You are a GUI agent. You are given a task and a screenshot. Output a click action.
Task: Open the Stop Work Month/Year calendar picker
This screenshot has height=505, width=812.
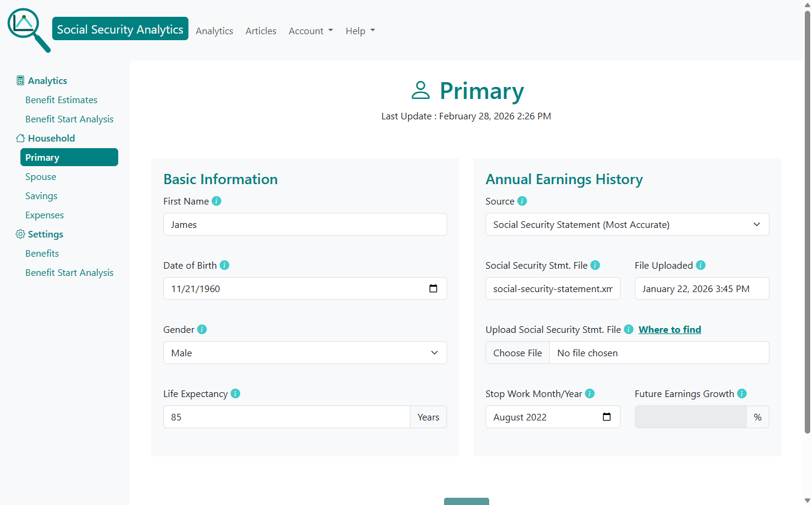pos(607,416)
